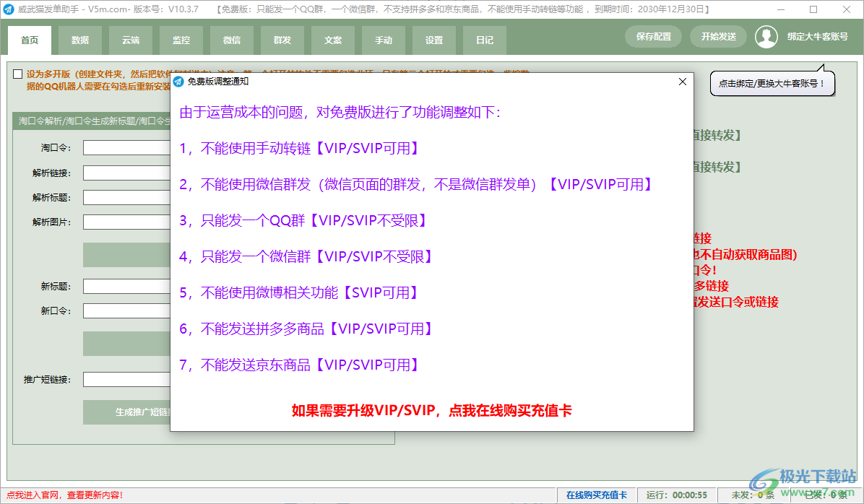Click the upgrade VIP/SVIP purchase link
Image resolution: width=864 pixels, height=504 pixels.
(x=431, y=410)
